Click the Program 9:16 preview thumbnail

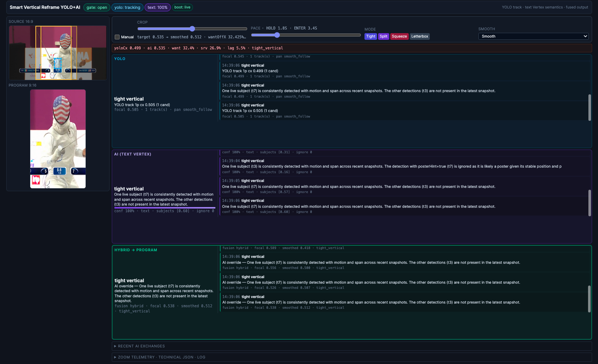point(58,139)
